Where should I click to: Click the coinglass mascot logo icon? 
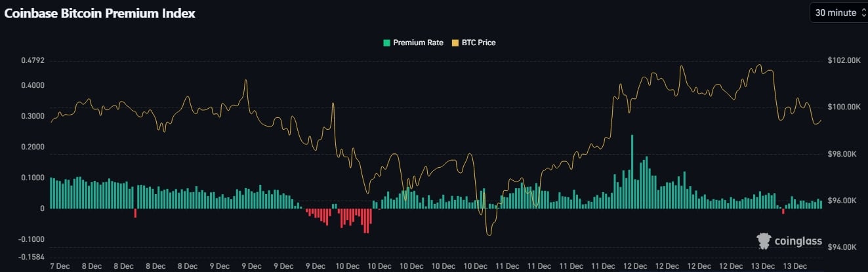click(x=763, y=241)
